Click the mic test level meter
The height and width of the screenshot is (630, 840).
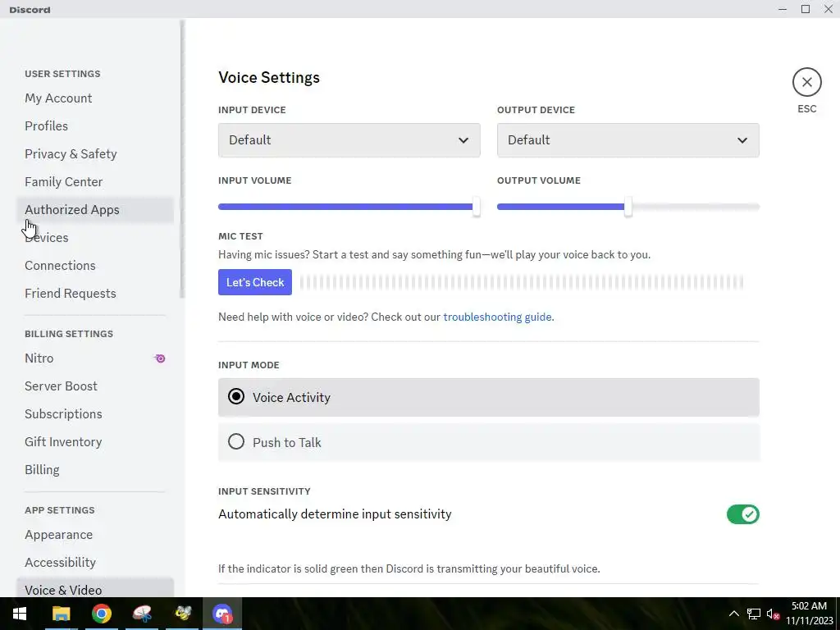pos(522,282)
